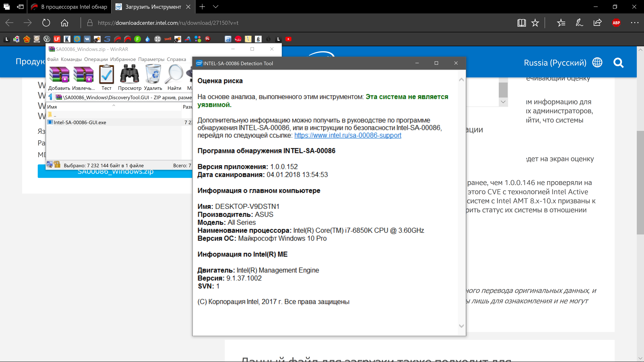
Task: Select Intel-SA-00086-GUI.exe file in archive
Action: click(x=80, y=122)
